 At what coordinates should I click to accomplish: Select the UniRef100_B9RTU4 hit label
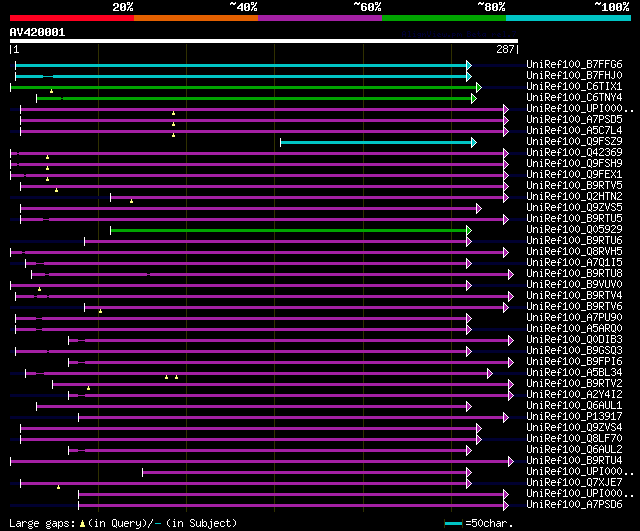(574, 461)
